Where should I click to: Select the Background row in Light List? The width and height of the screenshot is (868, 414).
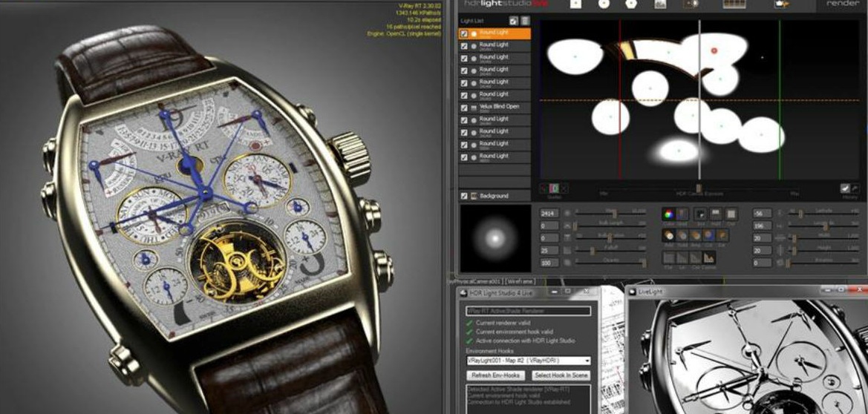point(495,196)
